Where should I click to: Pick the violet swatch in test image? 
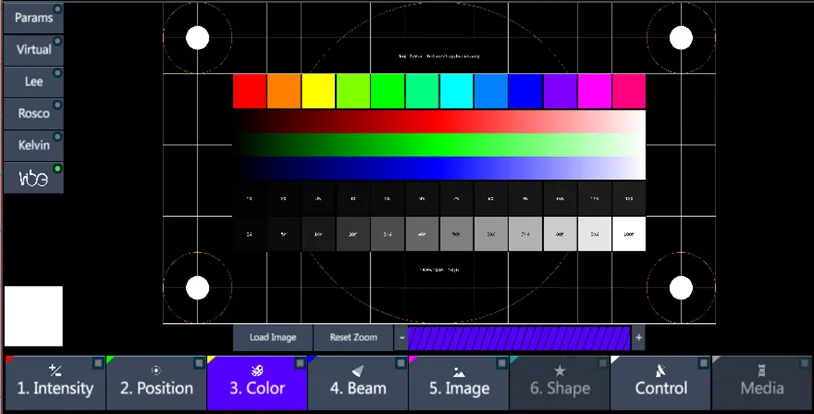(560, 91)
